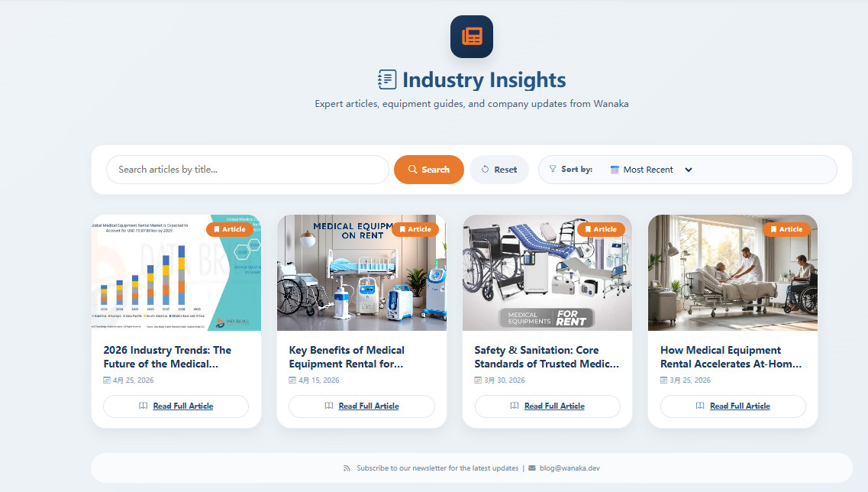Click the orange Search button
The height and width of the screenshot is (492, 868).
point(429,170)
